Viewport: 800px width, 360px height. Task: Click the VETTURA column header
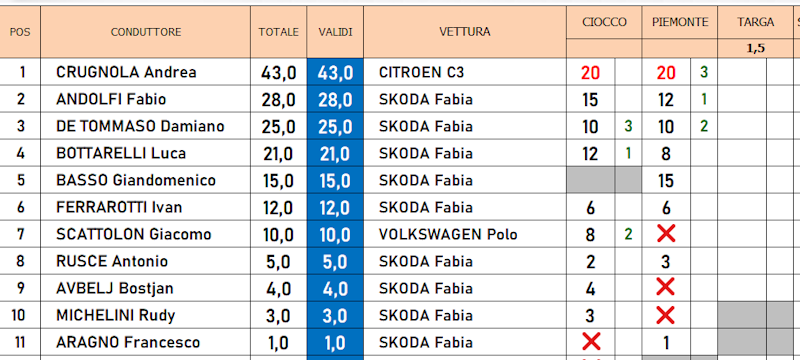click(x=465, y=32)
